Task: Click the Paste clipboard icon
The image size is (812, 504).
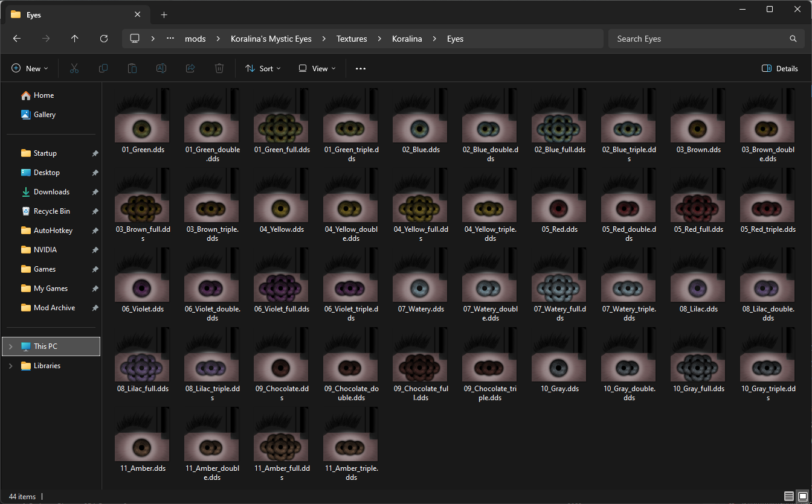Action: click(132, 69)
